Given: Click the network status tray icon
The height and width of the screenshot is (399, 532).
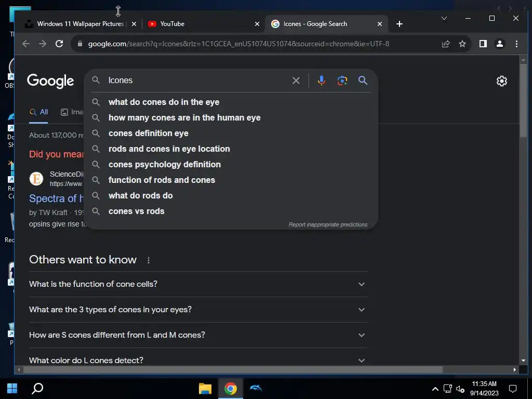Looking at the screenshot, I should (447, 389).
